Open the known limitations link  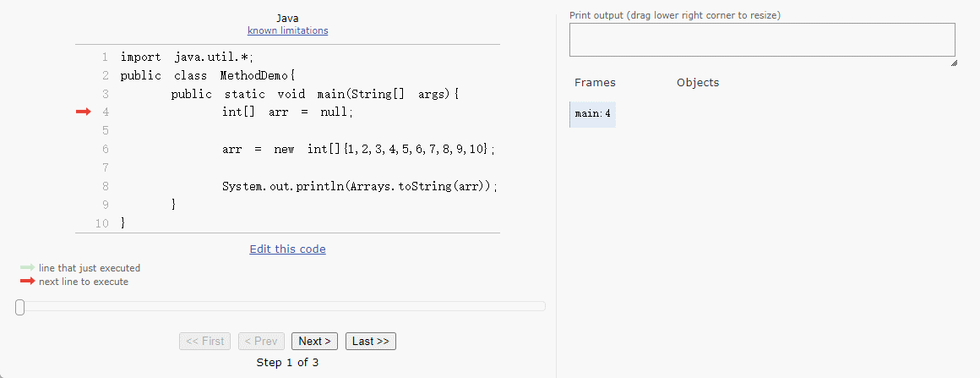pyautogui.click(x=287, y=30)
